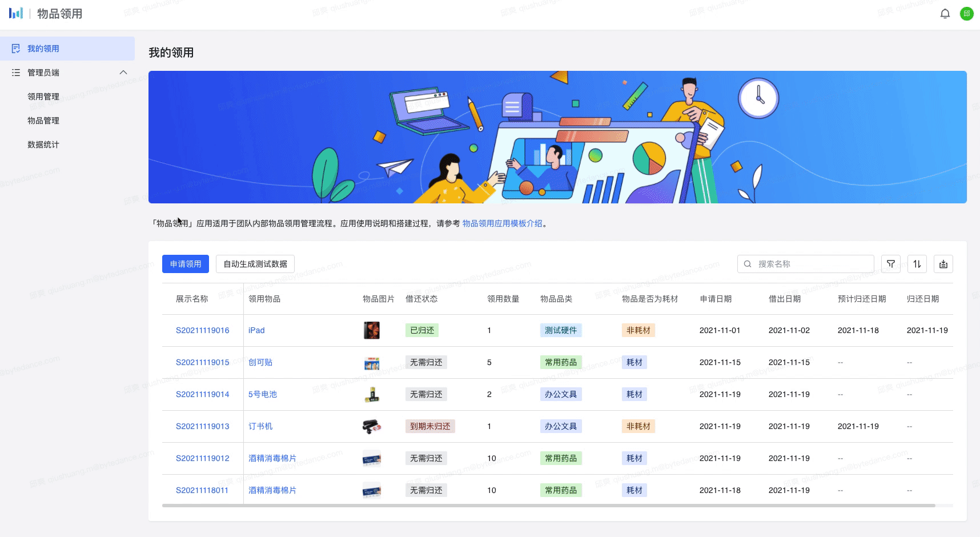The image size is (980, 537).
Task: Open the 物品领用应用模板介绍 link
Action: [x=503, y=223]
